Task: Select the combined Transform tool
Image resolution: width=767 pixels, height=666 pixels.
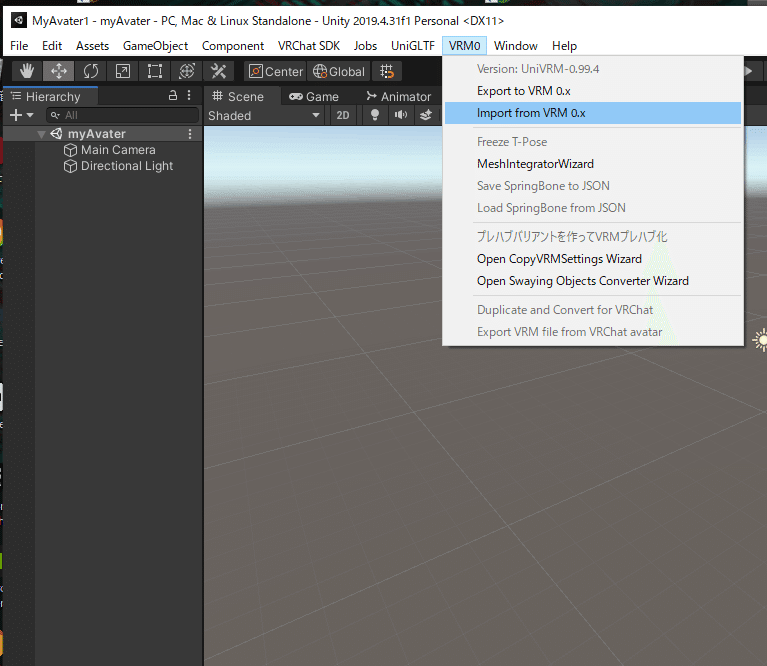Action: [x=186, y=71]
